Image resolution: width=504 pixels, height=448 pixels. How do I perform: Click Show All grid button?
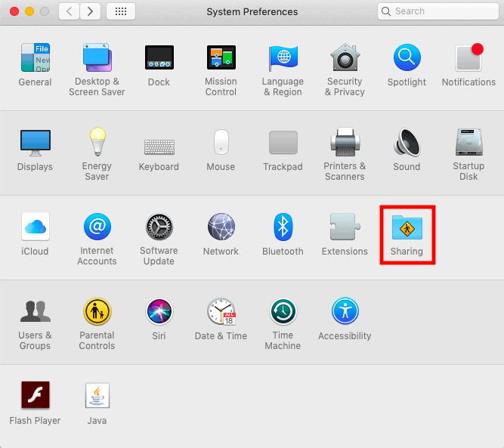pos(121,11)
